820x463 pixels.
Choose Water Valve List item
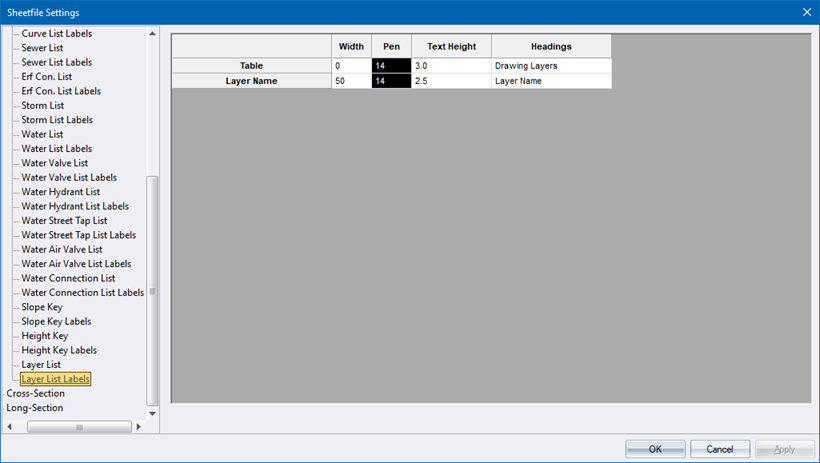pos(55,163)
